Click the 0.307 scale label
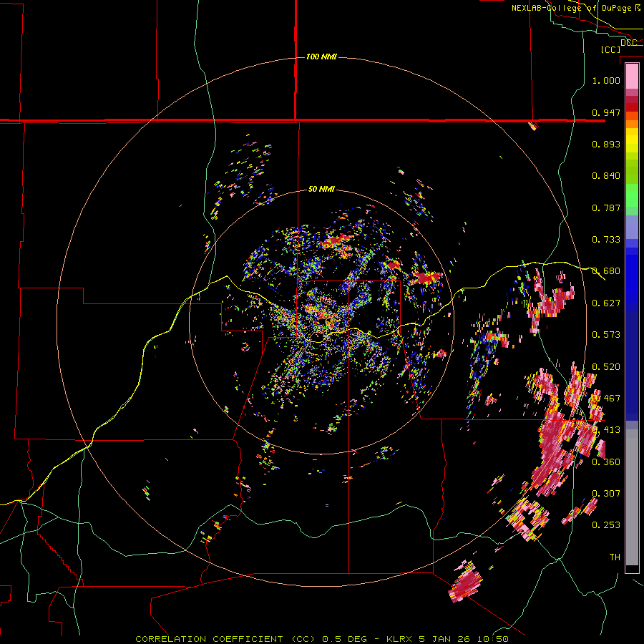This screenshot has height=644, width=644. click(x=606, y=493)
